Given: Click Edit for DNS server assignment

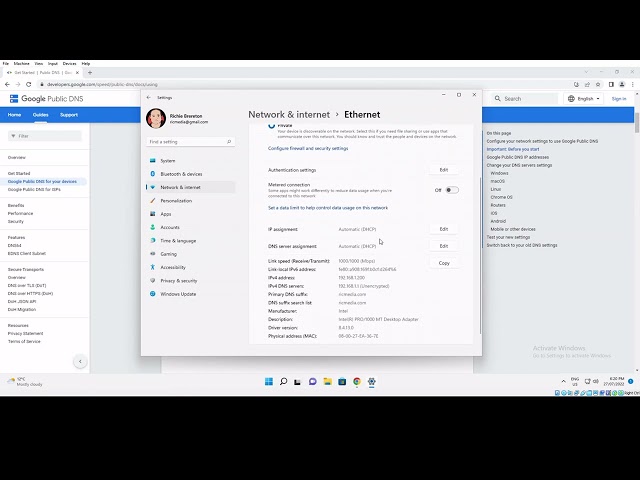Looking at the screenshot, I should [444, 246].
